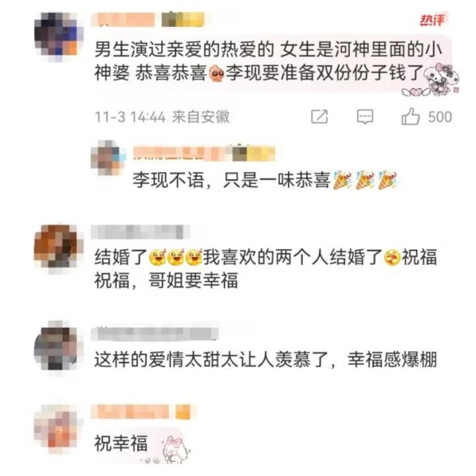The image size is (476, 476).
Task: Select the comment text mentioning 亲爱的热爱的
Action: coord(268,61)
